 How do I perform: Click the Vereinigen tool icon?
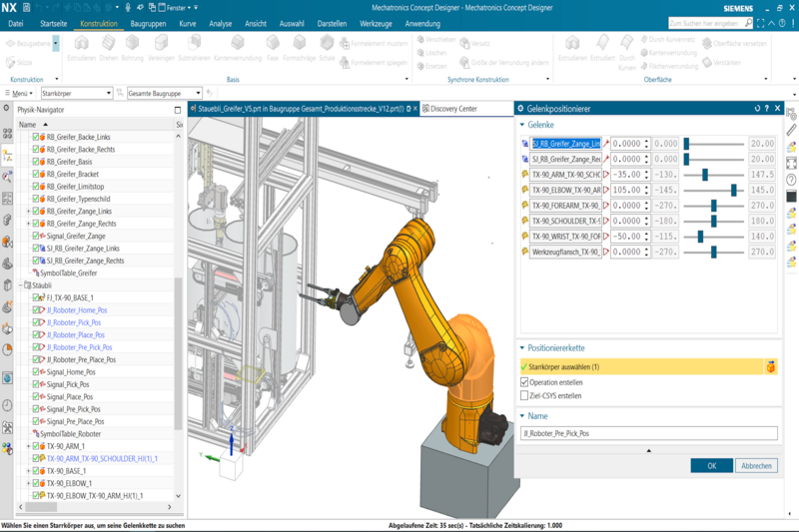point(161,43)
